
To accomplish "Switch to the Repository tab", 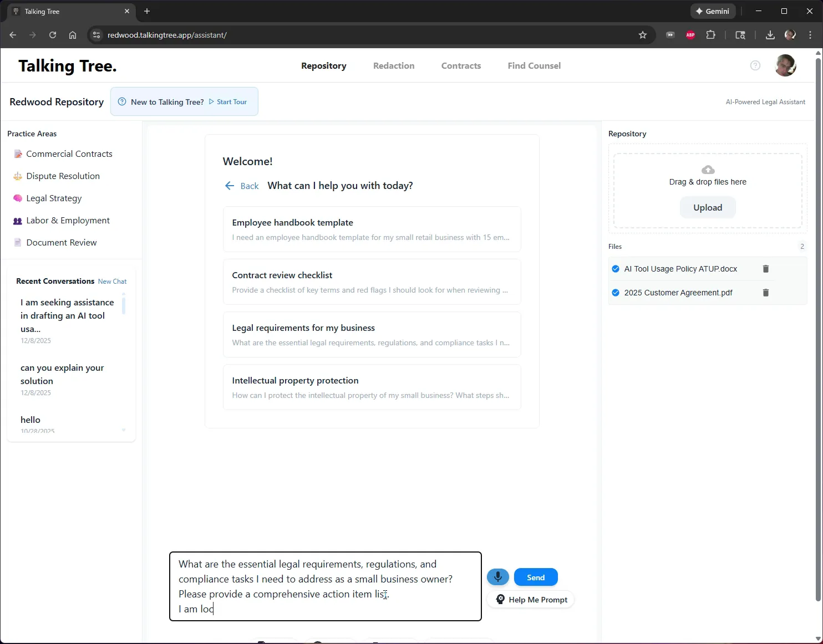I will [x=324, y=65].
